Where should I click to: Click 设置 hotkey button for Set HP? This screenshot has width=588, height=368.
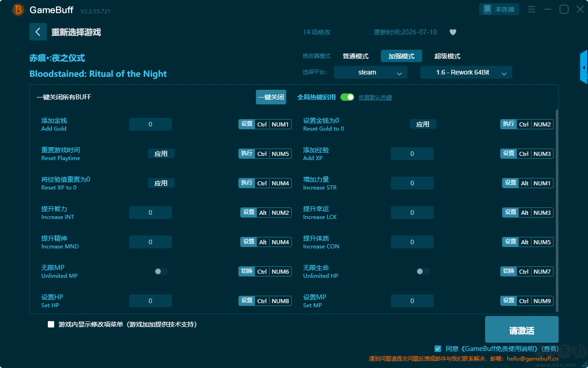[247, 301]
